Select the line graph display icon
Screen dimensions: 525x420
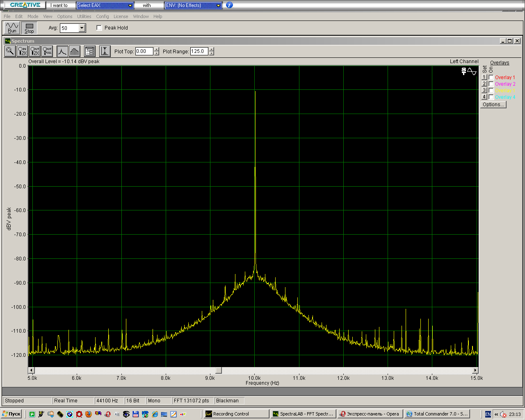coord(62,51)
